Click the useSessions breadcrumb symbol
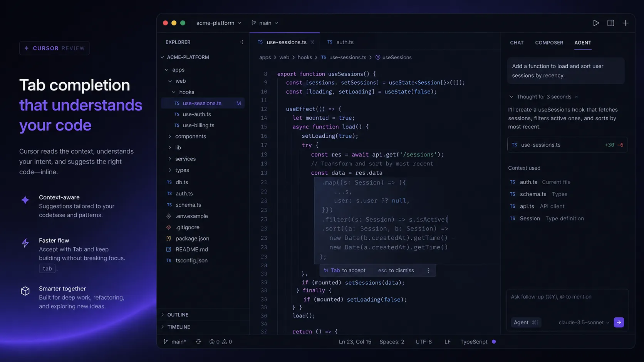 tap(394, 57)
